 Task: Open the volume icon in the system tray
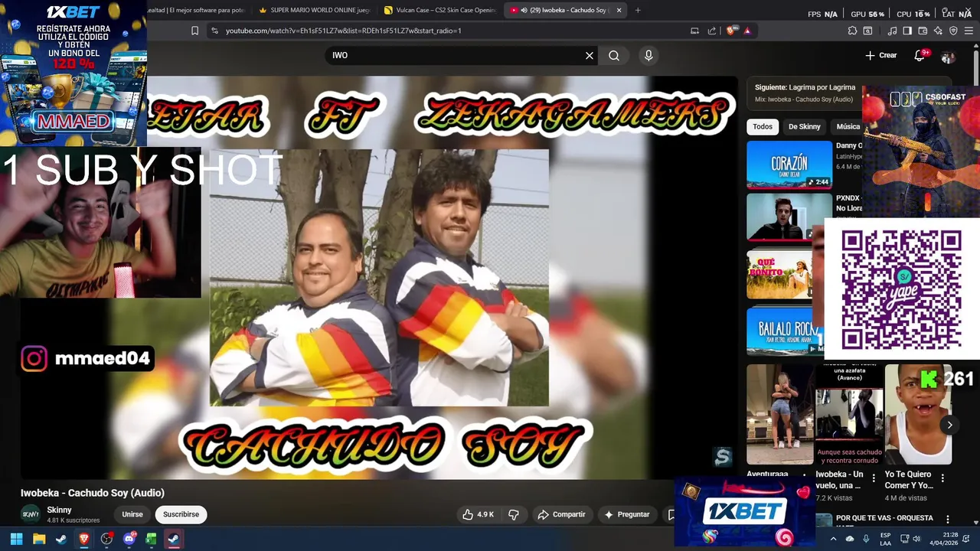pos(916,539)
